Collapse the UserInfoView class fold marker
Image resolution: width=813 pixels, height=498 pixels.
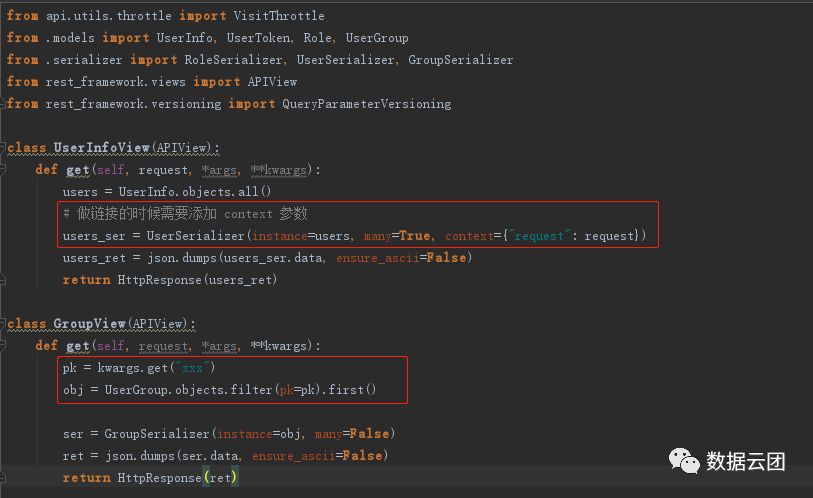(5, 148)
